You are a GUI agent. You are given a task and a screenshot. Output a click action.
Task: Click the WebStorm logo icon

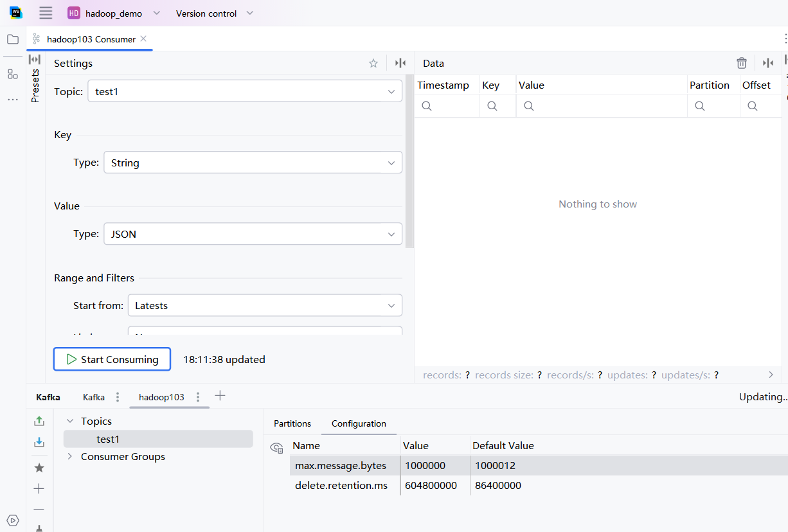(16, 13)
